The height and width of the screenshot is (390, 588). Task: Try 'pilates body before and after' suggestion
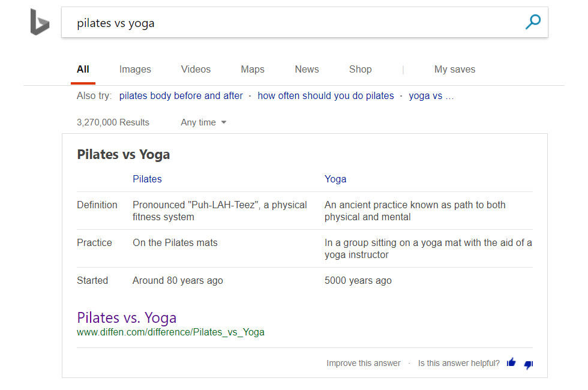[x=181, y=96]
